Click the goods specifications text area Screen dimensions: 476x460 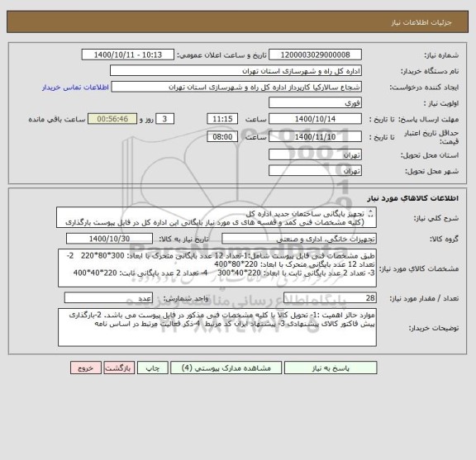[217, 268]
